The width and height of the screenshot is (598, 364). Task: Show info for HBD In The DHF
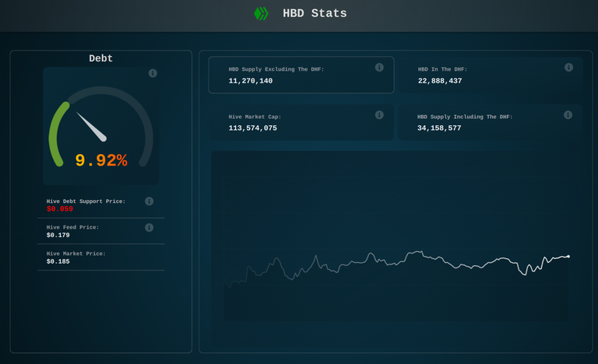point(568,67)
